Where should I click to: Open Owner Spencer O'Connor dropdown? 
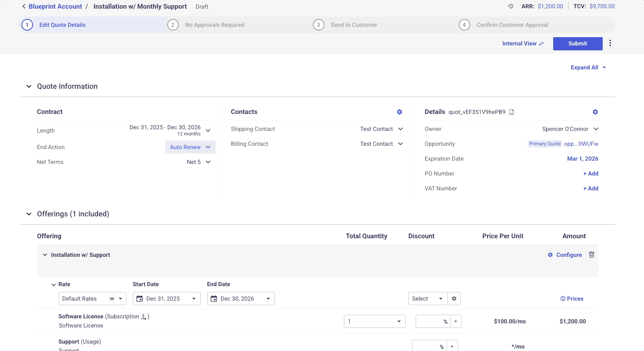pyautogui.click(x=570, y=129)
